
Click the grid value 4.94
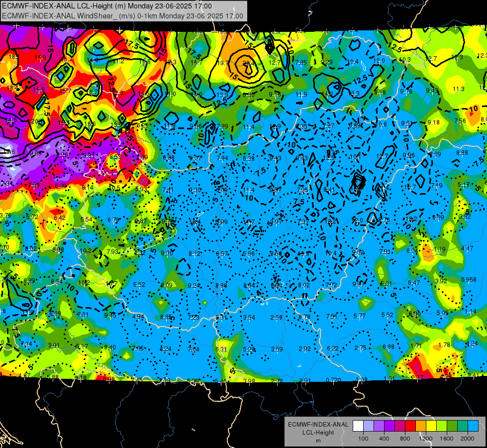pyautogui.click(x=138, y=317)
